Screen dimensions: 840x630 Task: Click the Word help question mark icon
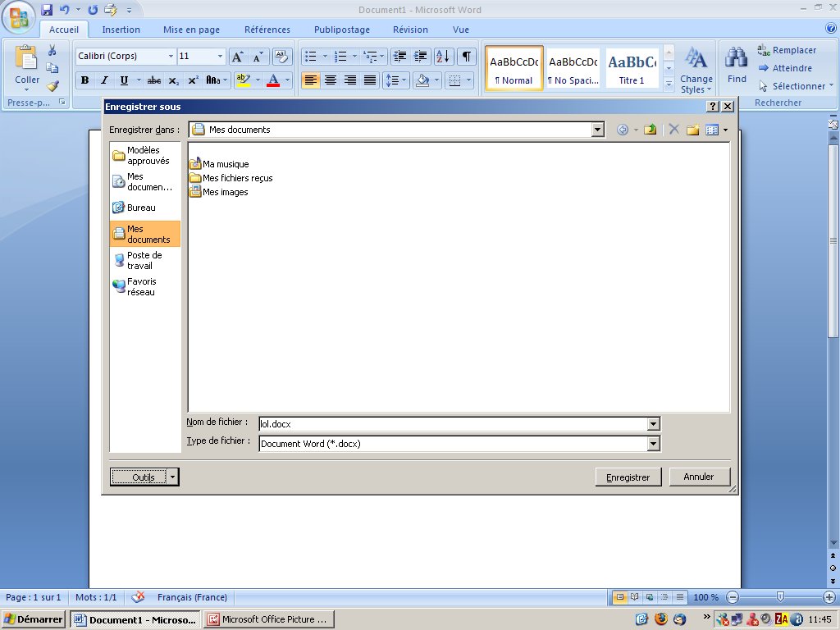pos(831,27)
